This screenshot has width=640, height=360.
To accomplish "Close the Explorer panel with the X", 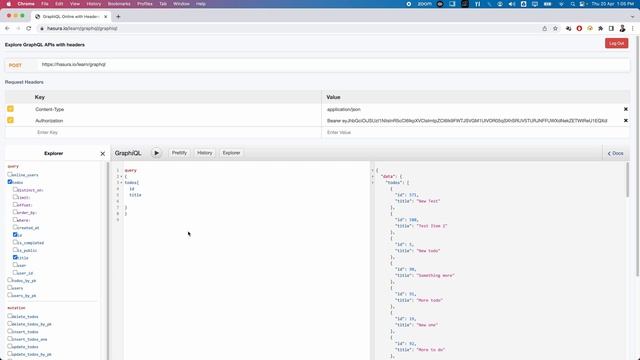I will (x=102, y=153).
